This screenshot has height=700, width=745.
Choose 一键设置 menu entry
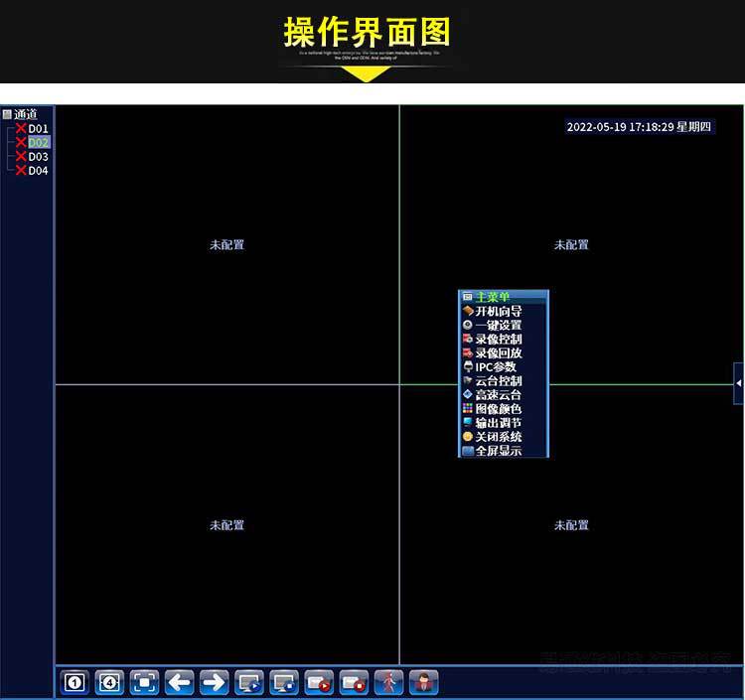point(504,326)
